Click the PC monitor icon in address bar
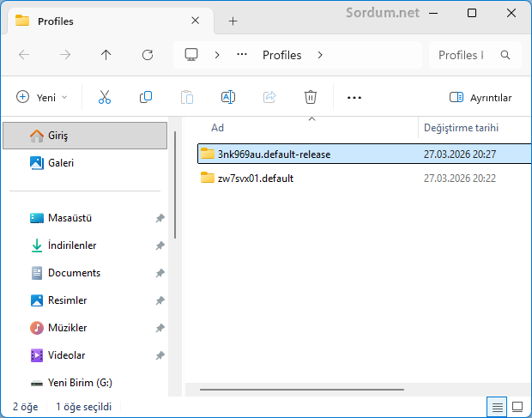The image size is (532, 418). pos(191,55)
